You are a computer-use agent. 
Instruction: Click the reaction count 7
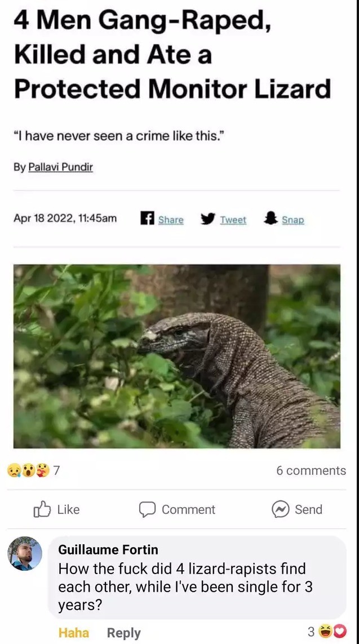tap(57, 470)
